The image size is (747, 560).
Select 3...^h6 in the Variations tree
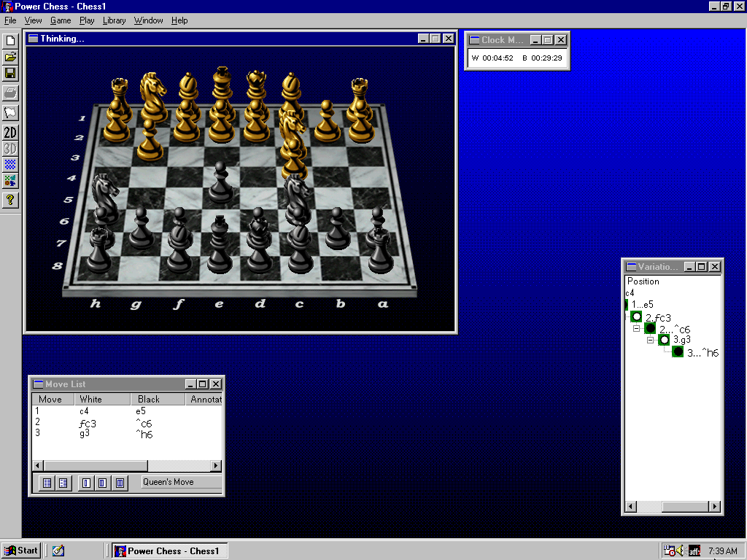[x=703, y=353]
